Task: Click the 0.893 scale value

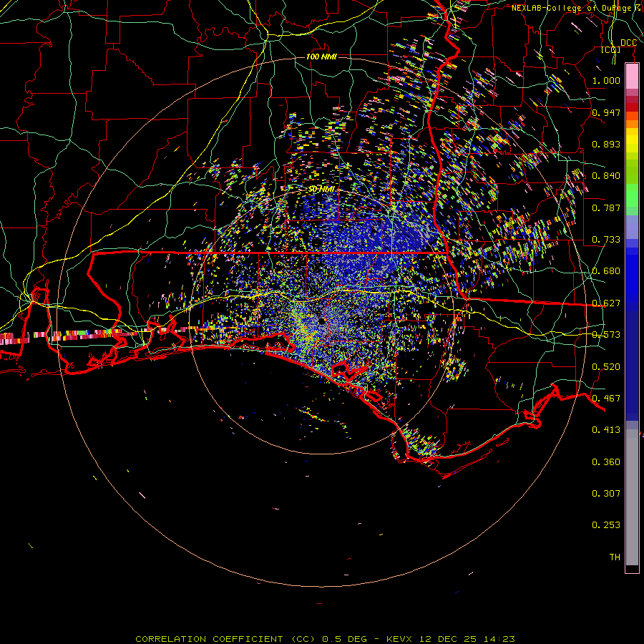Action: [606, 144]
